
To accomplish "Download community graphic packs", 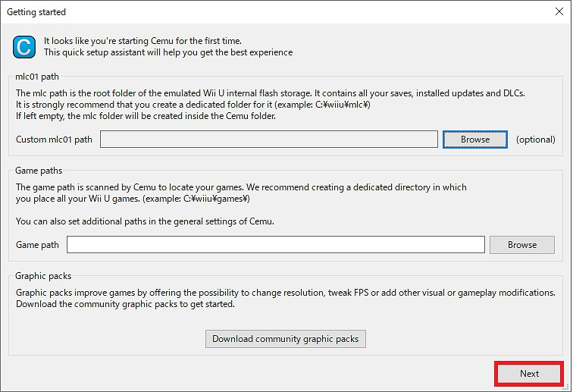I will tap(286, 339).
